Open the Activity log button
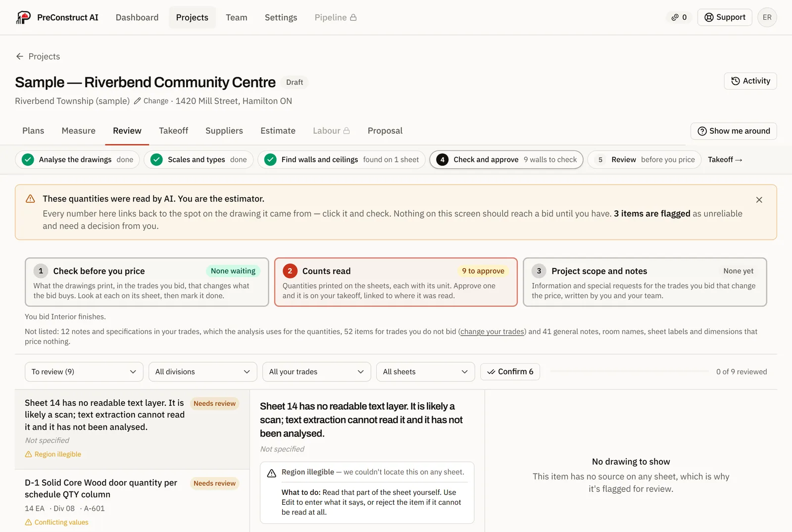Viewport: 792px width, 532px height. pos(750,81)
